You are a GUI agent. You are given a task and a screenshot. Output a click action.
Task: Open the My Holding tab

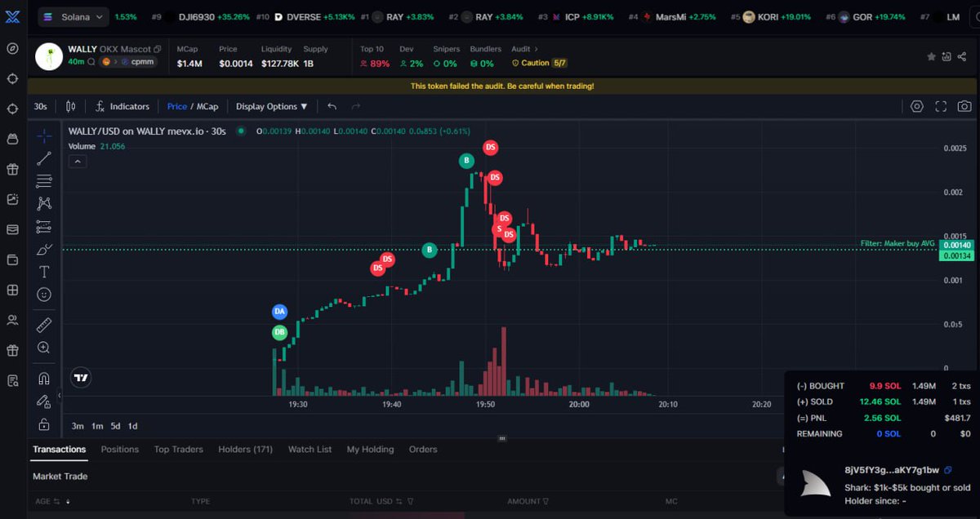point(370,449)
